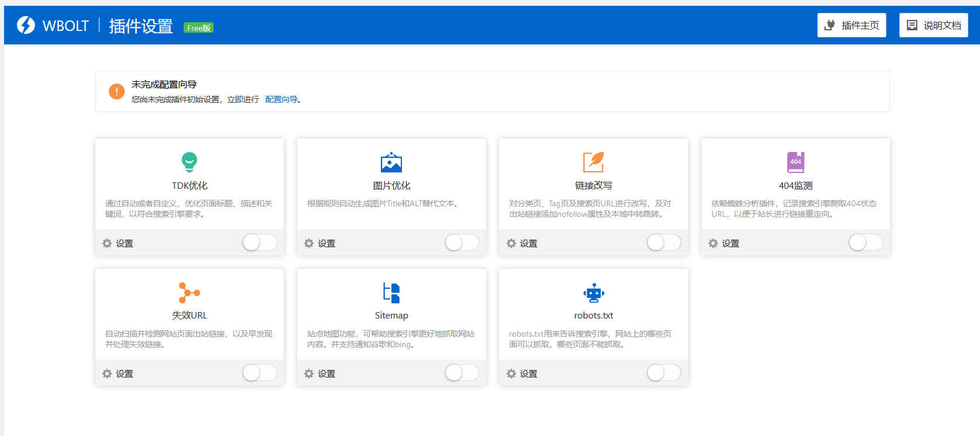Click gear icon in 404监测 card
This screenshot has height=436, width=980.
click(713, 243)
